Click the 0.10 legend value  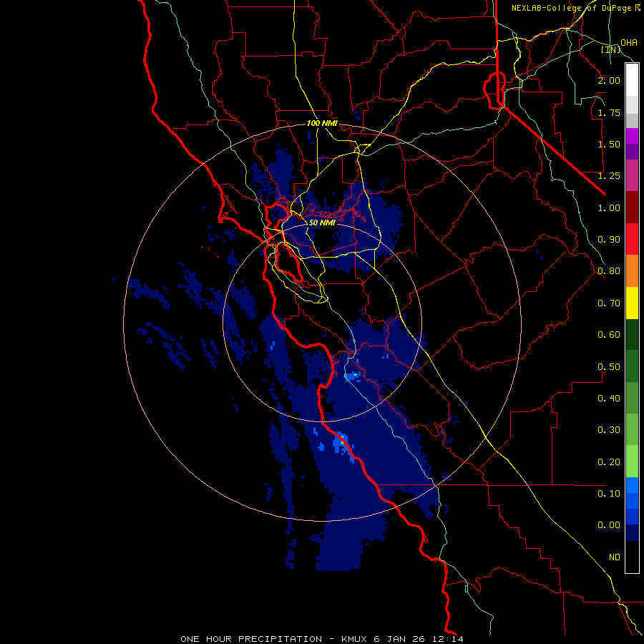609,494
